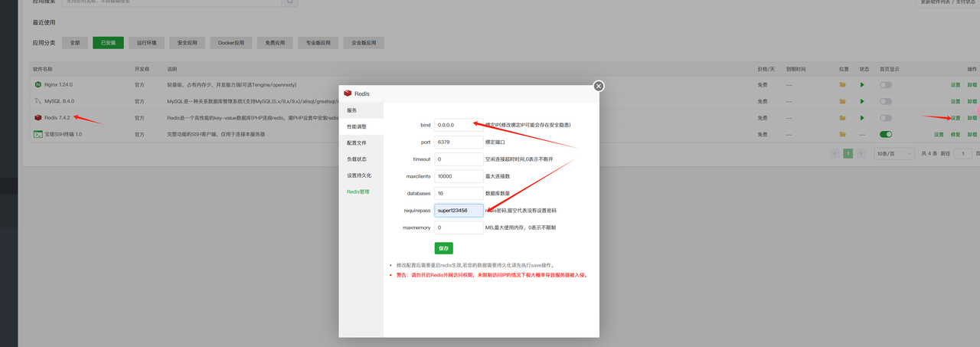
Task: Save Redis settings with 保存 button
Action: 443,248
